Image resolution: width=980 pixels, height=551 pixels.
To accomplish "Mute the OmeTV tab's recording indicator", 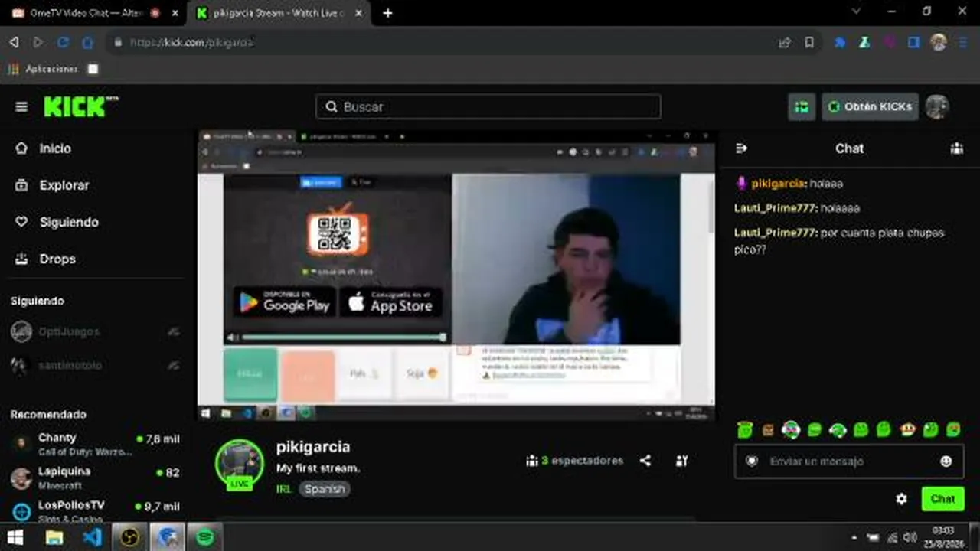I will coord(155,13).
